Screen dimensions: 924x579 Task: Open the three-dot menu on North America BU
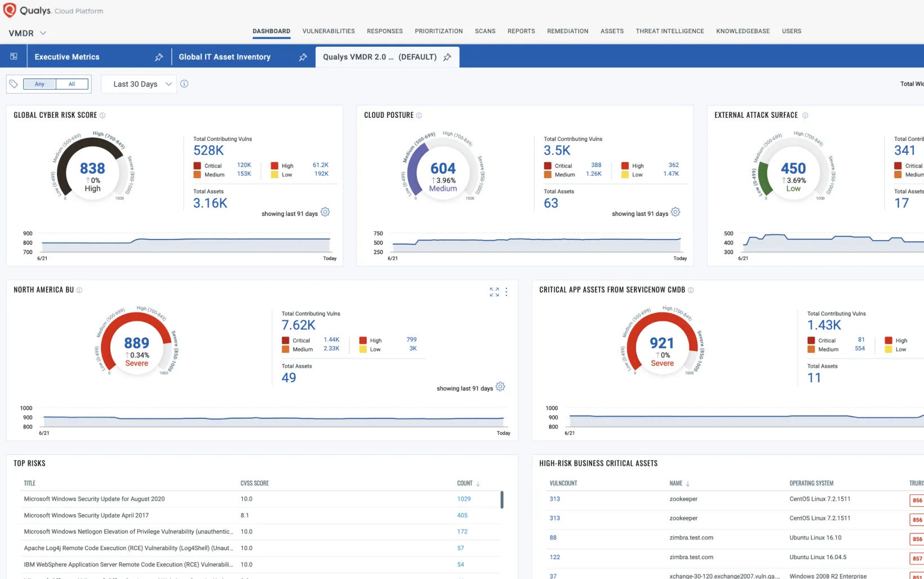tap(506, 291)
